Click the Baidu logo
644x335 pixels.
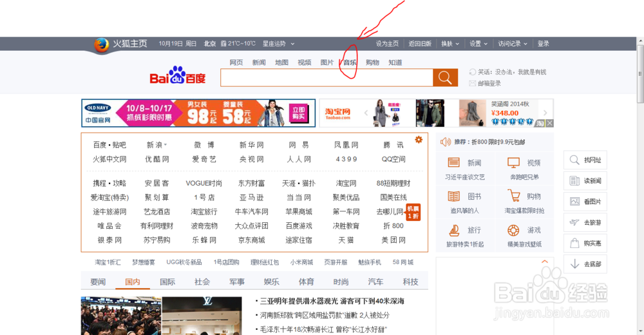[178, 75]
